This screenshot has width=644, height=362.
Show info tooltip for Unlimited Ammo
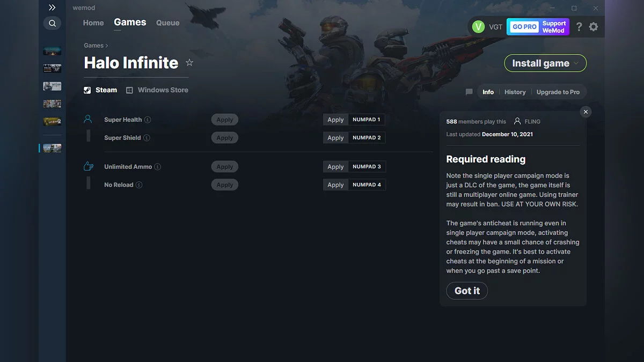158,167
